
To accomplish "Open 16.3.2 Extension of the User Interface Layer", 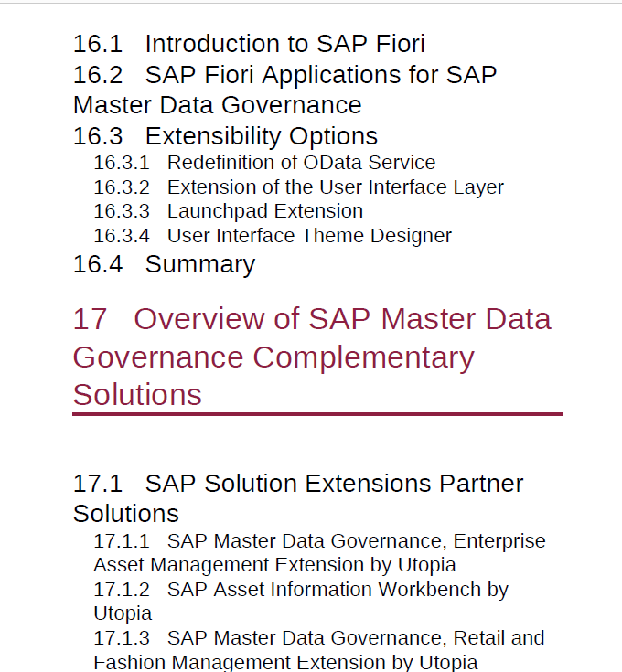I will click(x=299, y=187).
